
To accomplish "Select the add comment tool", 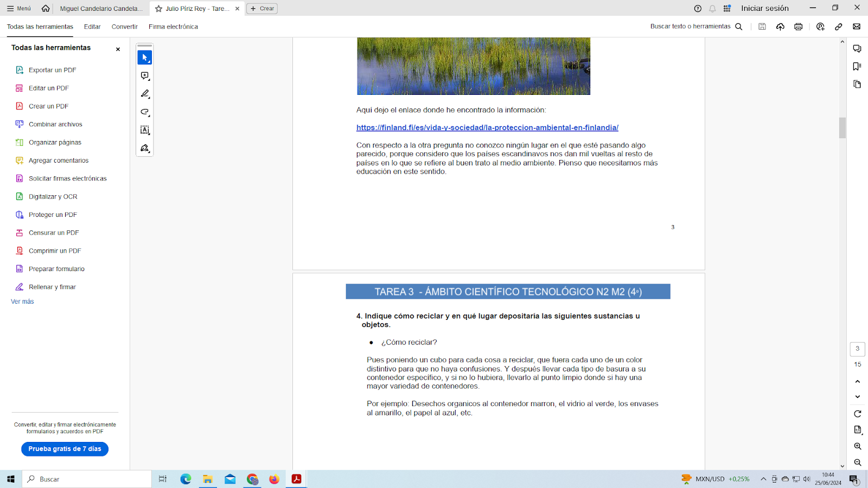I will [x=145, y=76].
